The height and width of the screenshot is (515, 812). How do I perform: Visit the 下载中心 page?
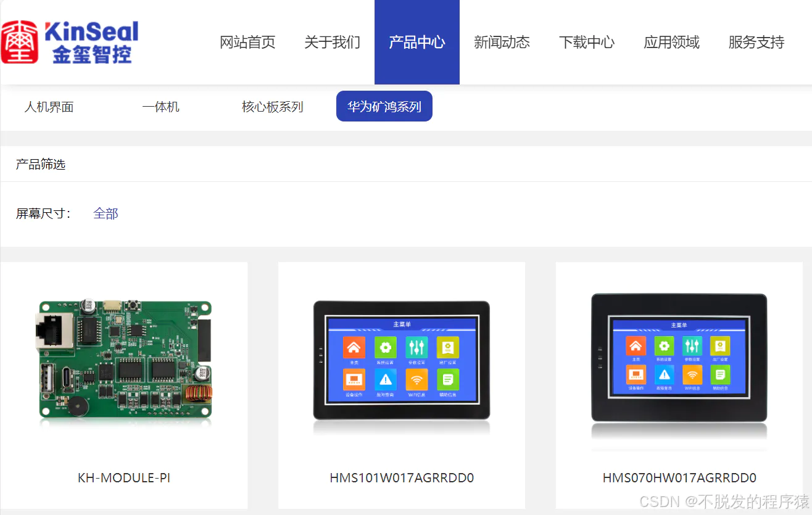587,42
